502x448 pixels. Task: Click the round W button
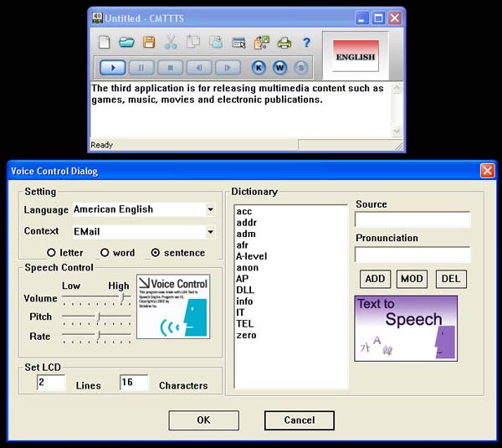point(279,68)
